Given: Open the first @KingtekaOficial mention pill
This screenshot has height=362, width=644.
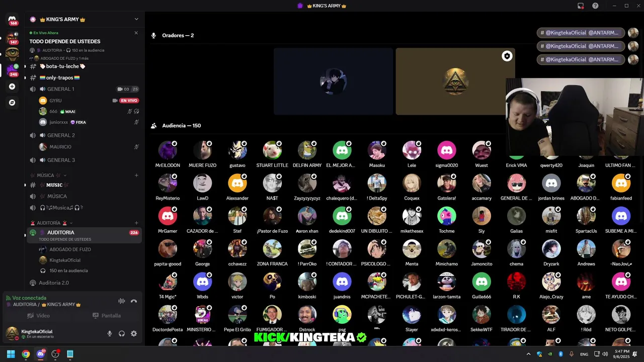Looking at the screenshot, I should pyautogui.click(x=581, y=33).
